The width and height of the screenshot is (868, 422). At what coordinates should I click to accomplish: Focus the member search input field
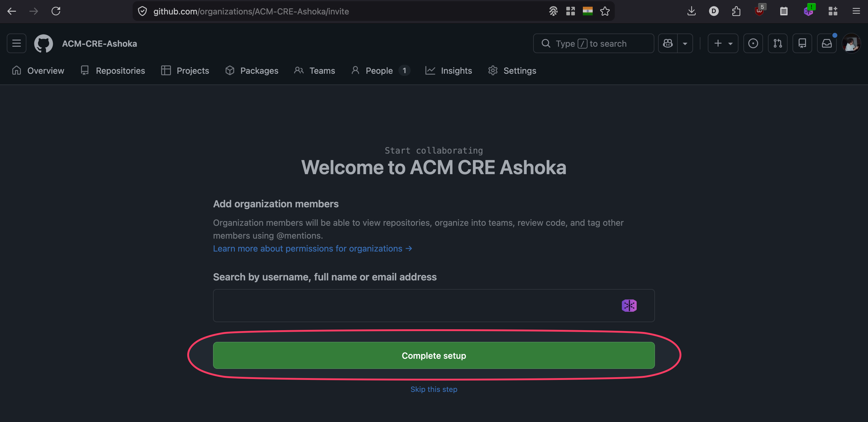pyautogui.click(x=434, y=305)
